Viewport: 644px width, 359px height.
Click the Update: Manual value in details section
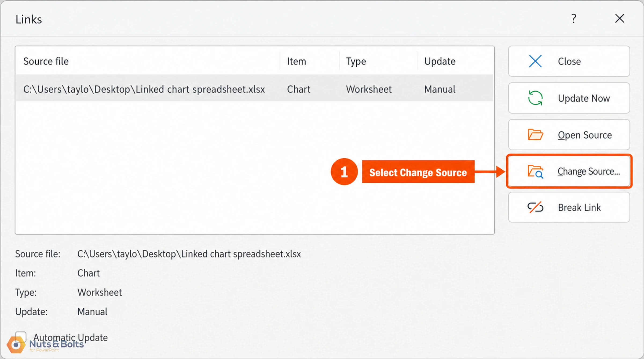click(92, 312)
